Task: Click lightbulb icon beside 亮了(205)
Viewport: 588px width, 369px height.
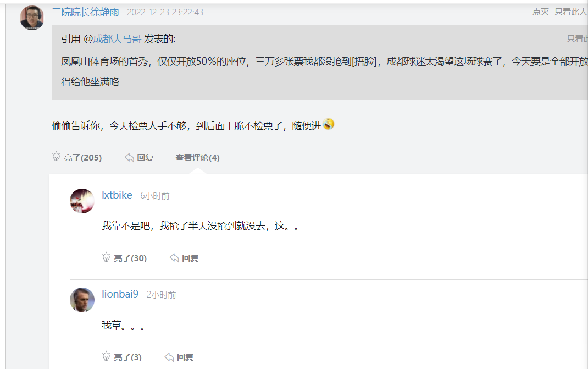Action: tap(56, 157)
